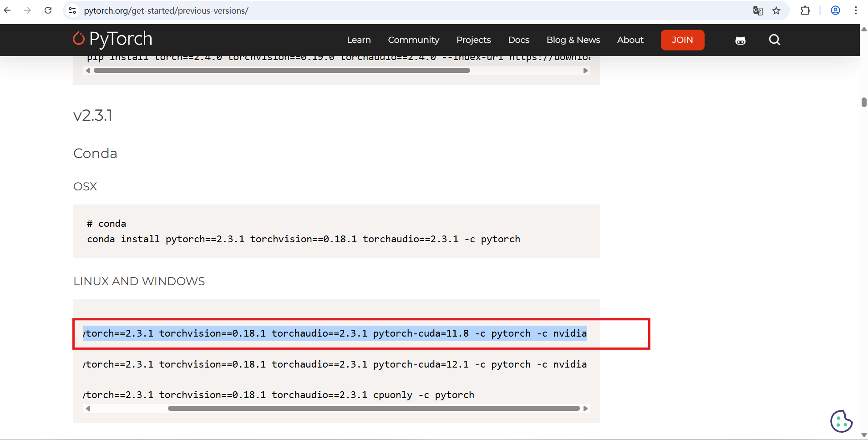Image resolution: width=868 pixels, height=440 pixels.
Task: Reload the current page
Action: (x=48, y=10)
